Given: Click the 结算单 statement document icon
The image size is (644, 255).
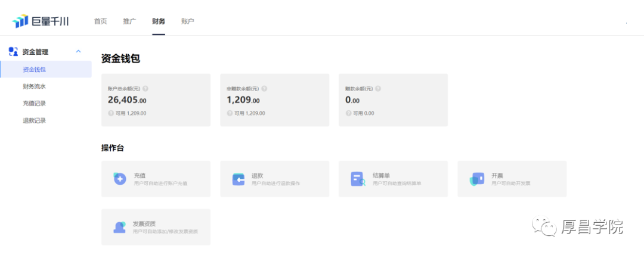Looking at the screenshot, I should pos(357,179).
